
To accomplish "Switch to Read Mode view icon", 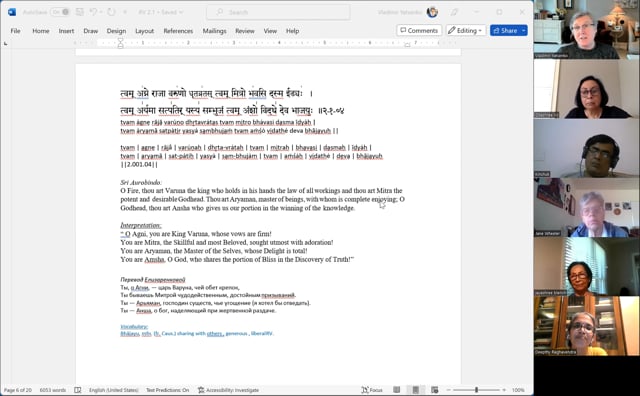I will [396, 390].
